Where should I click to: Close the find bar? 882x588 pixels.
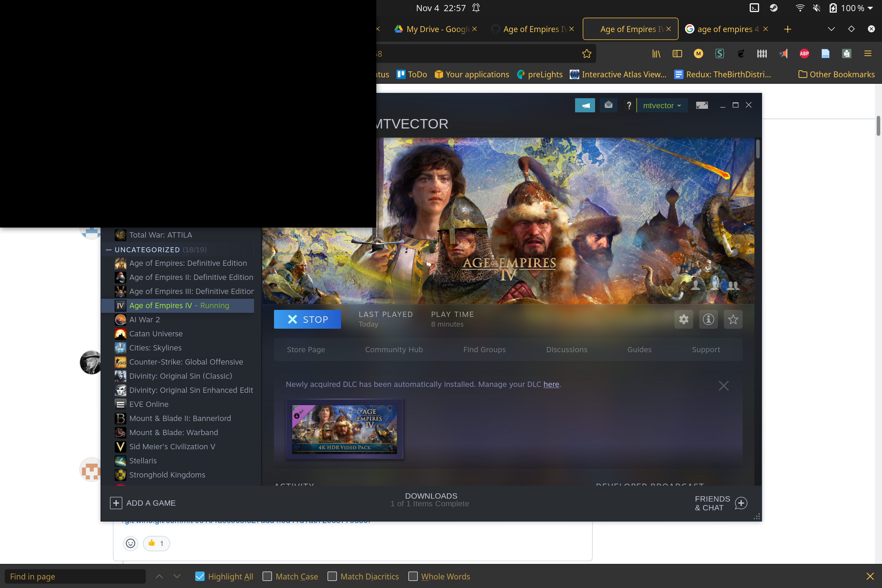[x=870, y=576]
